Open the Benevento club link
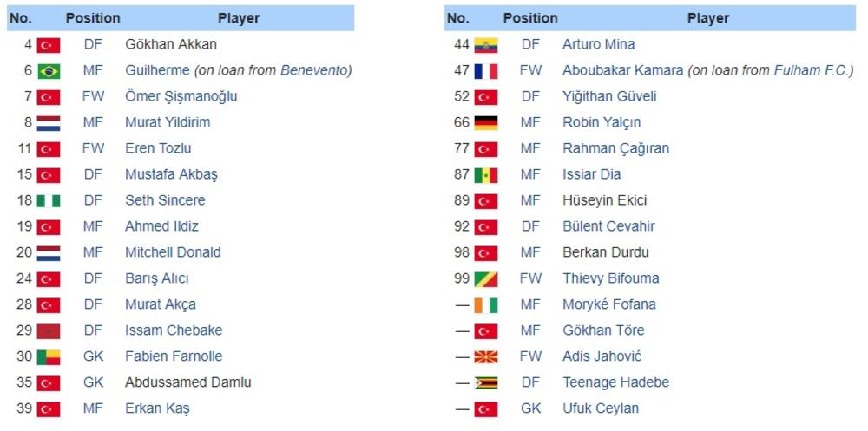 pos(316,70)
